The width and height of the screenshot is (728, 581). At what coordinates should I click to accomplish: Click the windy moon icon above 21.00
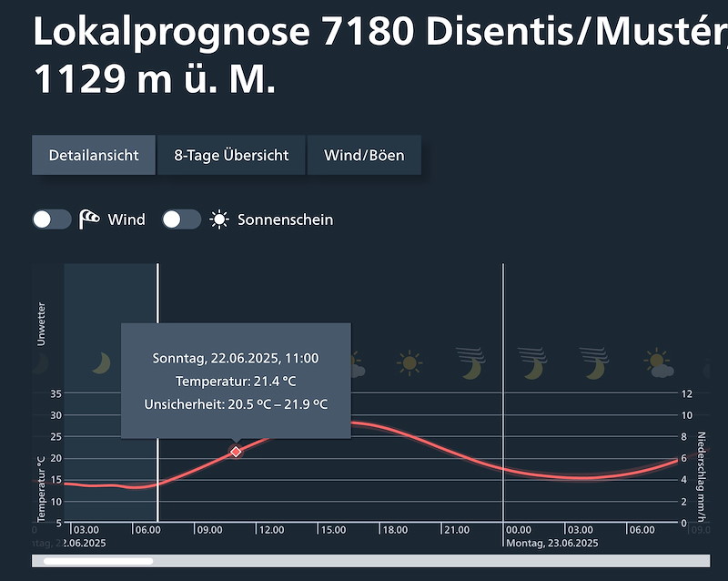coord(470,363)
